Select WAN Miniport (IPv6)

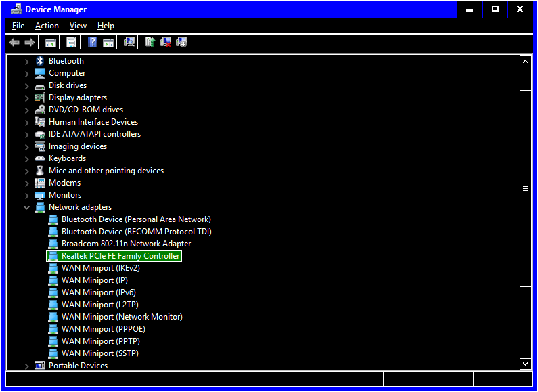pos(99,292)
